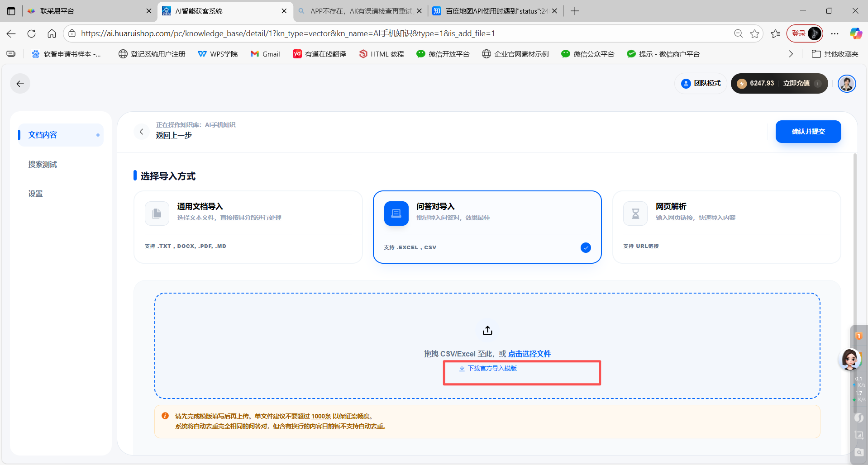Add page to favorites star icon
The image size is (868, 465).
pyautogui.click(x=754, y=33)
